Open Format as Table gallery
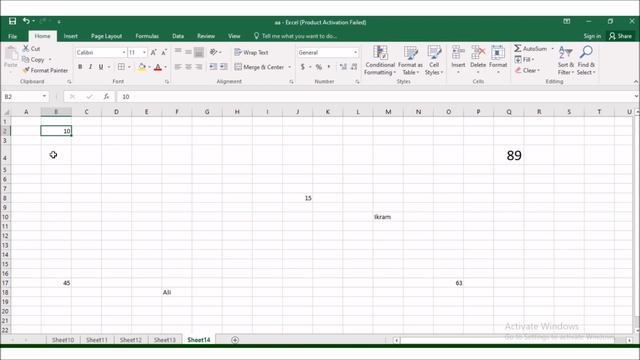The width and height of the screenshot is (640, 360). click(410, 60)
